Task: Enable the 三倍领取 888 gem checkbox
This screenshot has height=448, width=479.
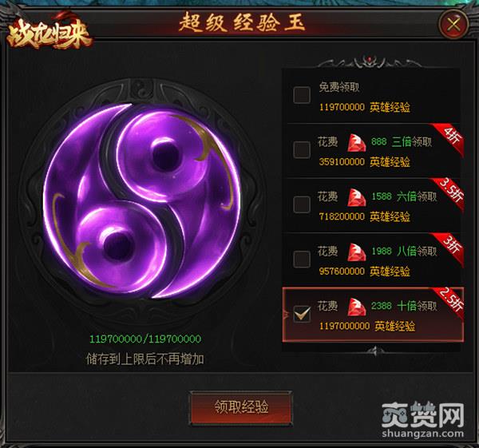Action: coord(302,149)
